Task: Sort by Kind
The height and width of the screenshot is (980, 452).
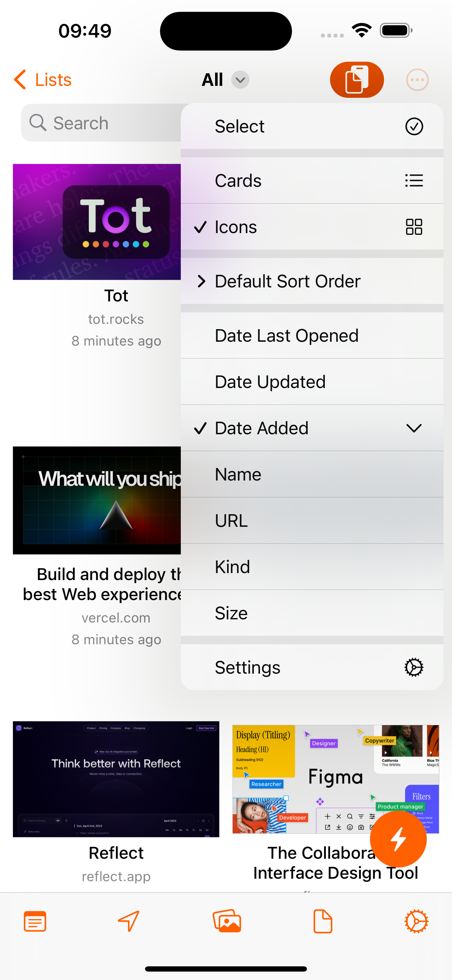Action: [312, 567]
